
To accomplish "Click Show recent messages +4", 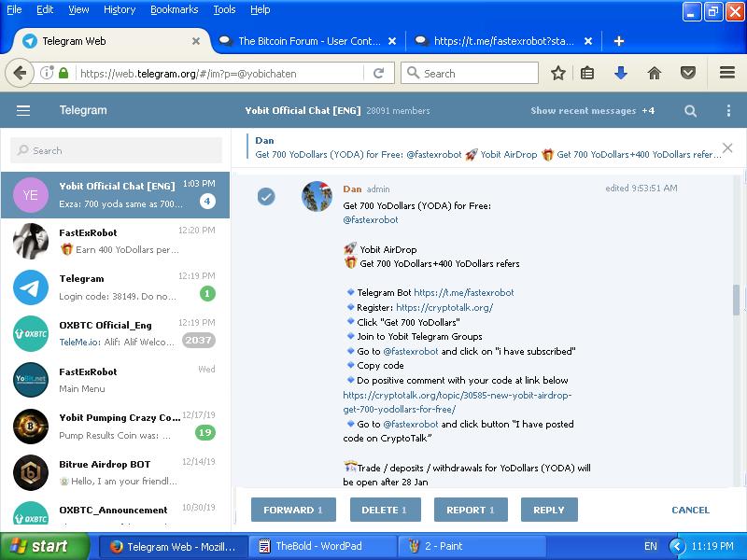I will pyautogui.click(x=592, y=110).
